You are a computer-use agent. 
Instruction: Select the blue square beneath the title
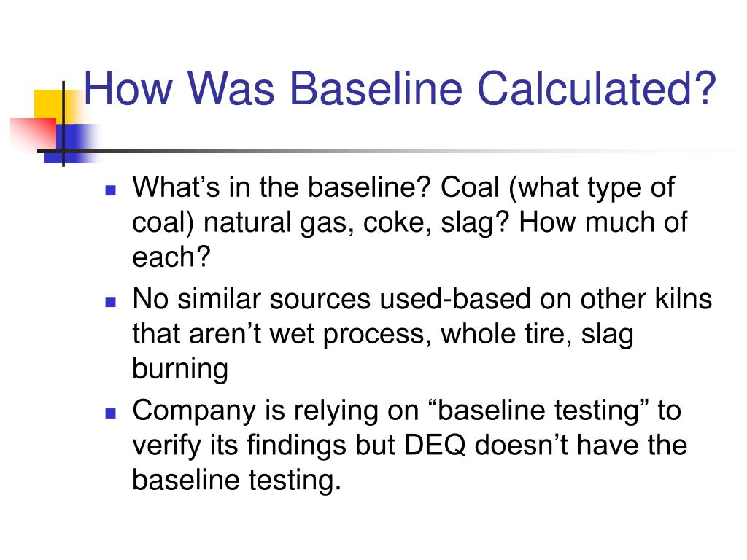tap(71, 144)
